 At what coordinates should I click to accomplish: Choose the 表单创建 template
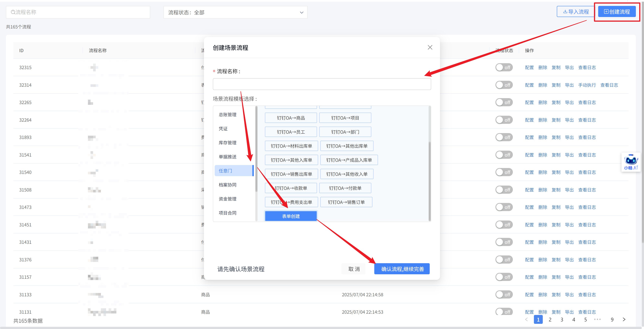291,216
